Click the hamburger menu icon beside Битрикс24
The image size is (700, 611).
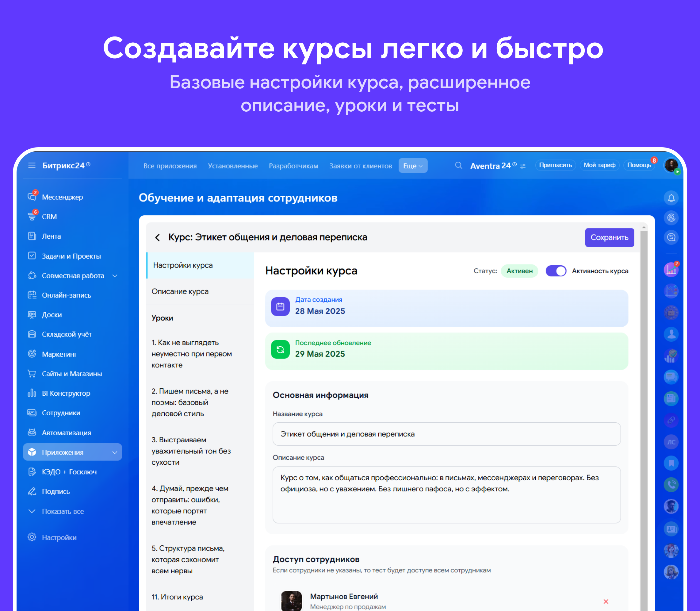pyautogui.click(x=32, y=165)
